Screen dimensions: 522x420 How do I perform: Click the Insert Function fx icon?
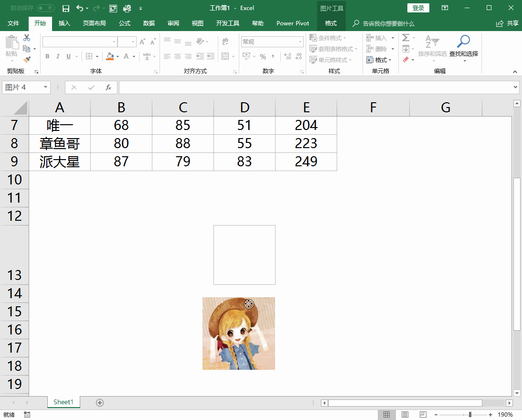coord(108,87)
